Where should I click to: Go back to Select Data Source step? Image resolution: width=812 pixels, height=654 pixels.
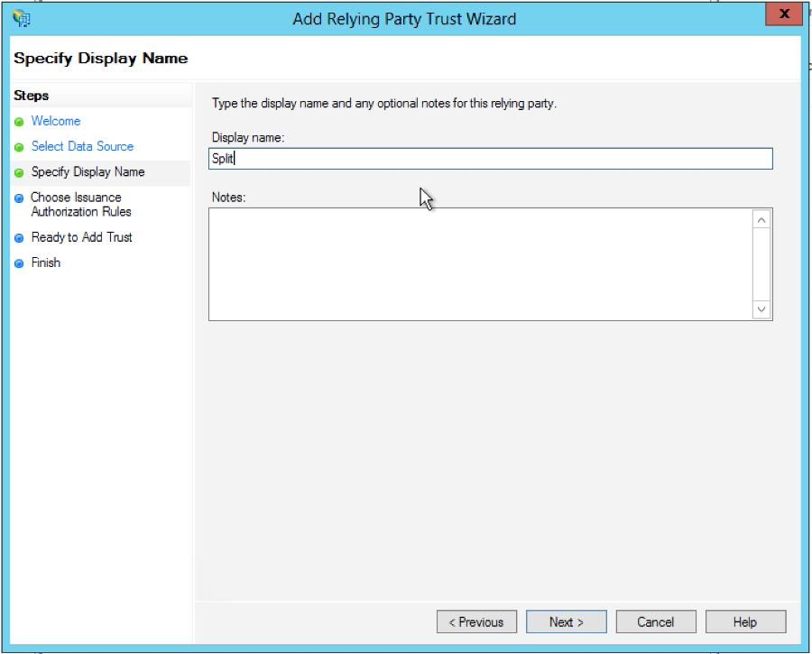[x=82, y=146]
